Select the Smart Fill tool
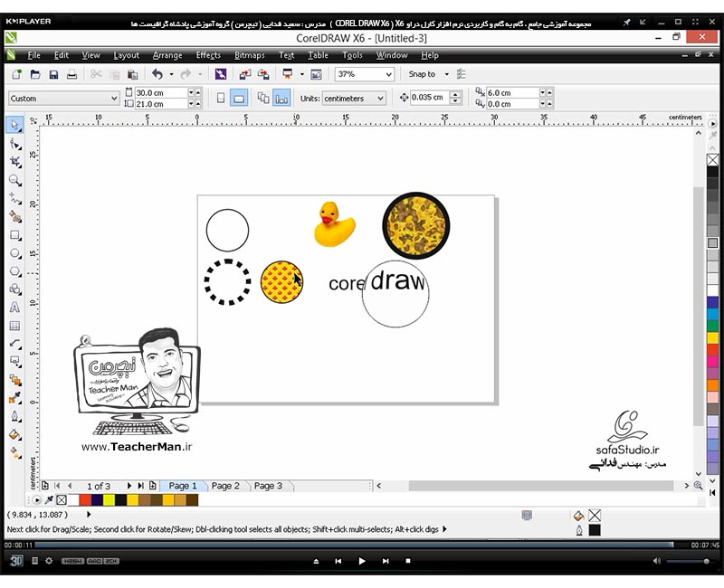Image resolution: width=724 pixels, height=588 pixels. click(x=15, y=216)
